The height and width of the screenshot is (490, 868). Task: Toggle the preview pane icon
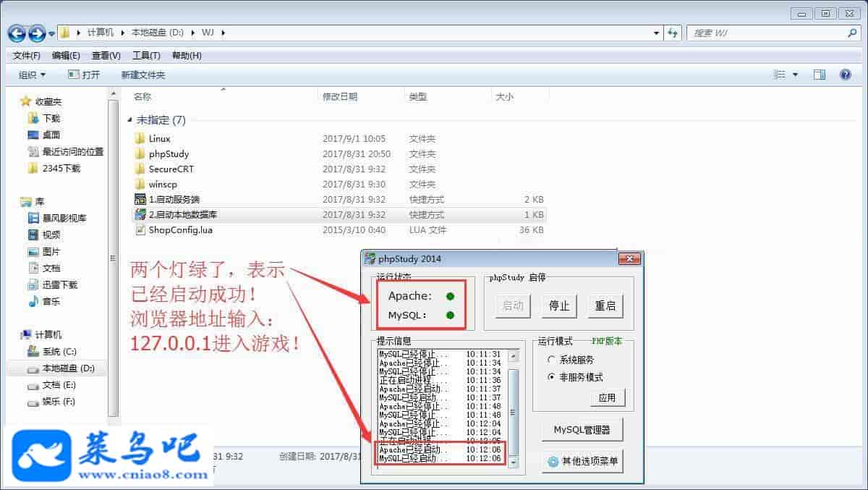click(820, 75)
